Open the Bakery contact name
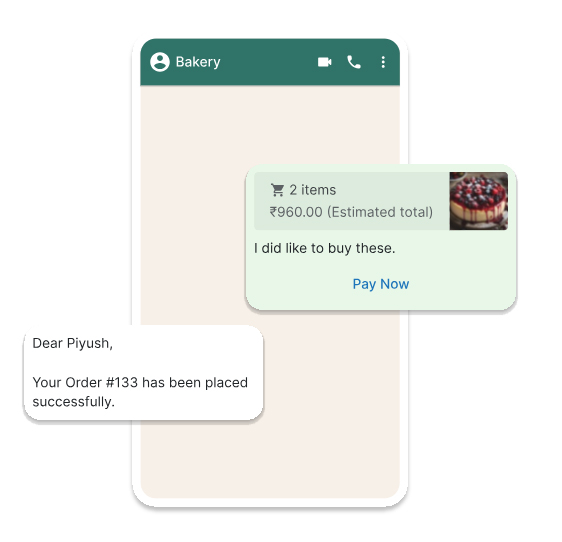The image size is (562, 542). point(198,62)
